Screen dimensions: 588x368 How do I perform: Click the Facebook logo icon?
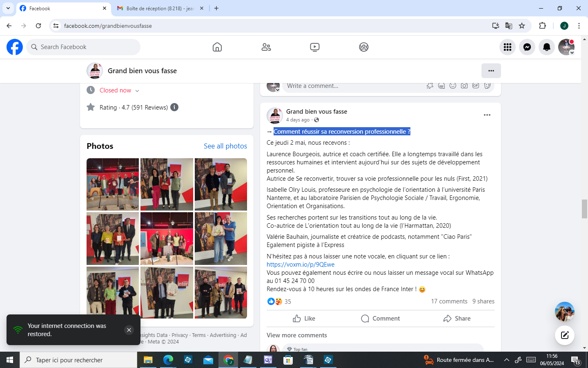[15, 47]
